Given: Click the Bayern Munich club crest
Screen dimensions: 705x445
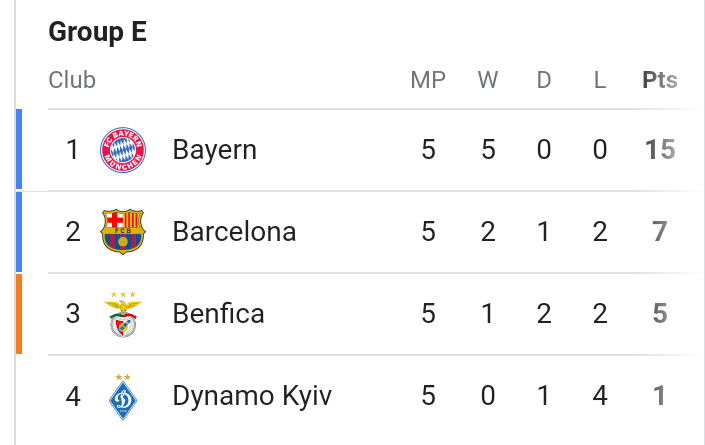Looking at the screenshot, I should click(123, 150).
